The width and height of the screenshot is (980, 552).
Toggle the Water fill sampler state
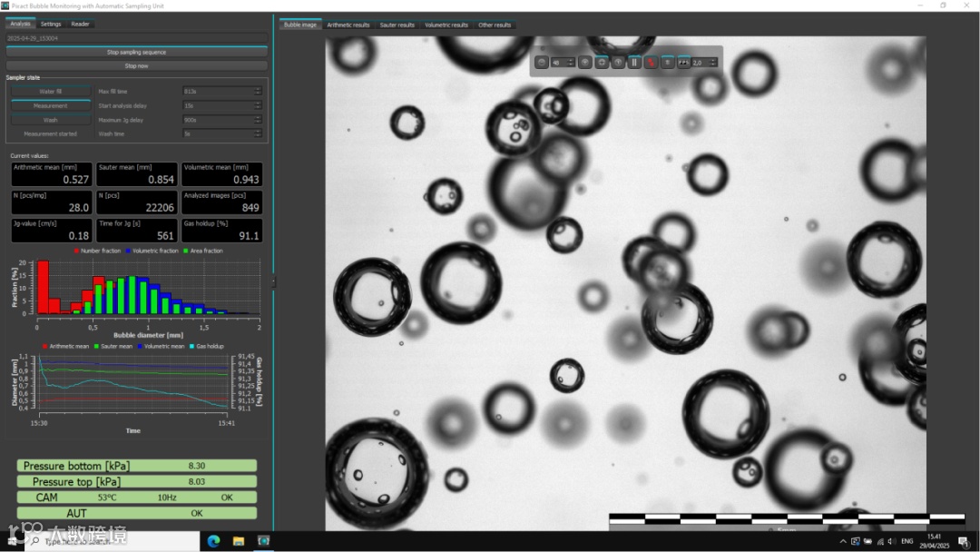[x=51, y=92]
